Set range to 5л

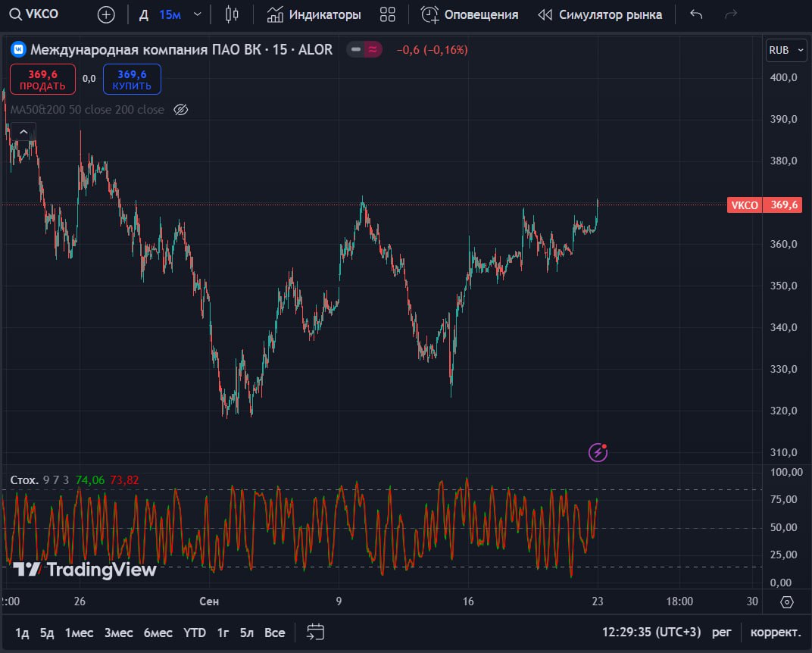[247, 633]
